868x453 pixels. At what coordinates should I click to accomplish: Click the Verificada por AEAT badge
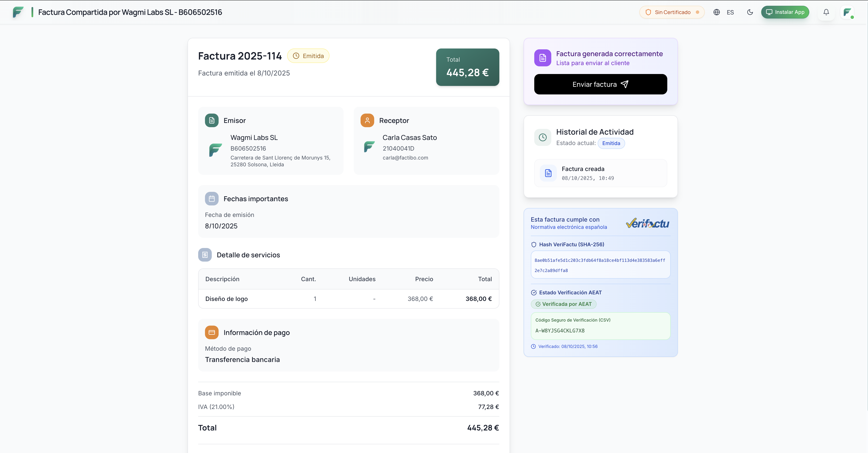tap(563, 304)
